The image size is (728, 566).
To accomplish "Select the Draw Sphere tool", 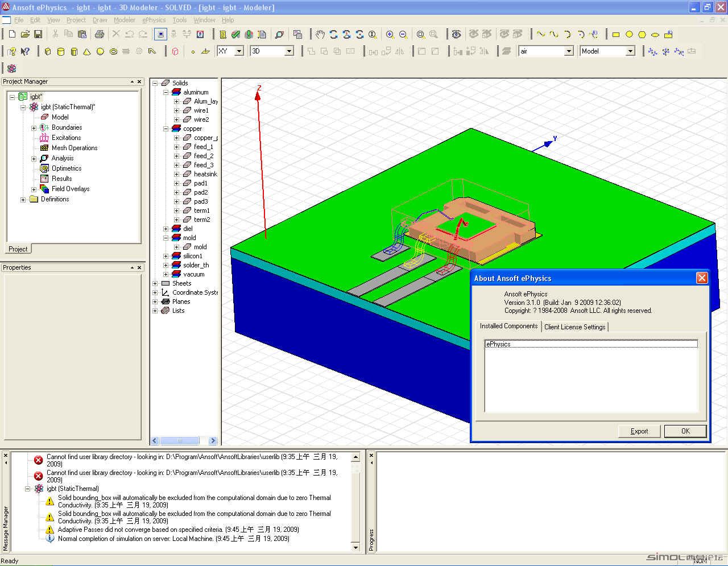I will pyautogui.click(x=100, y=51).
